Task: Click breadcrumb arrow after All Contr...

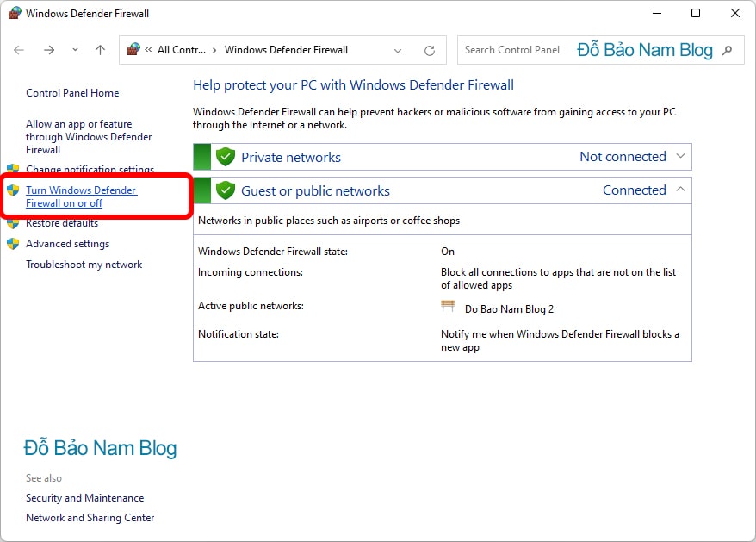Action: (214, 50)
